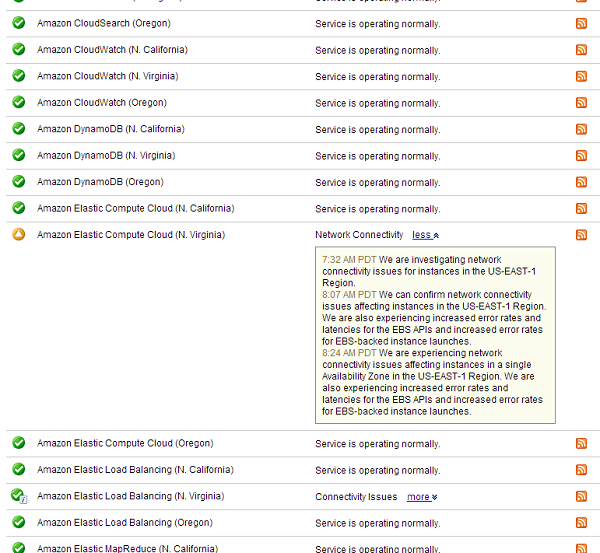Click green status icon for CloudWatch (N. Virginia)

tap(18, 75)
